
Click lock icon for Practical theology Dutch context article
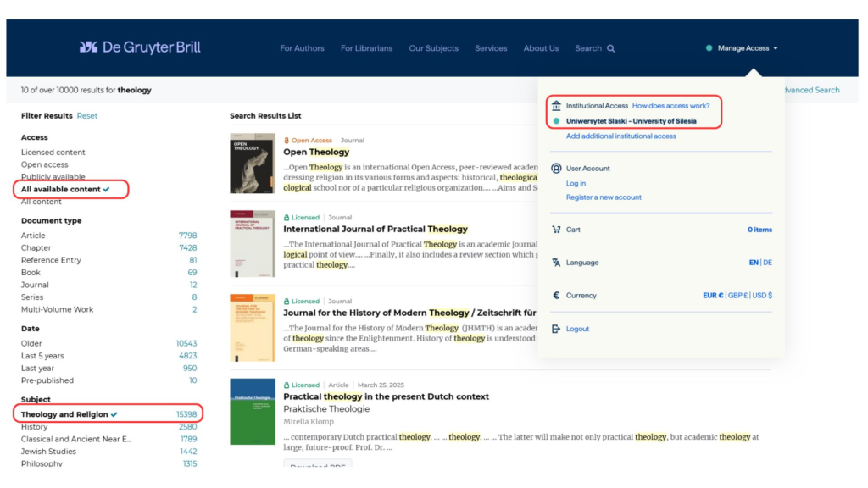pyautogui.click(x=287, y=385)
